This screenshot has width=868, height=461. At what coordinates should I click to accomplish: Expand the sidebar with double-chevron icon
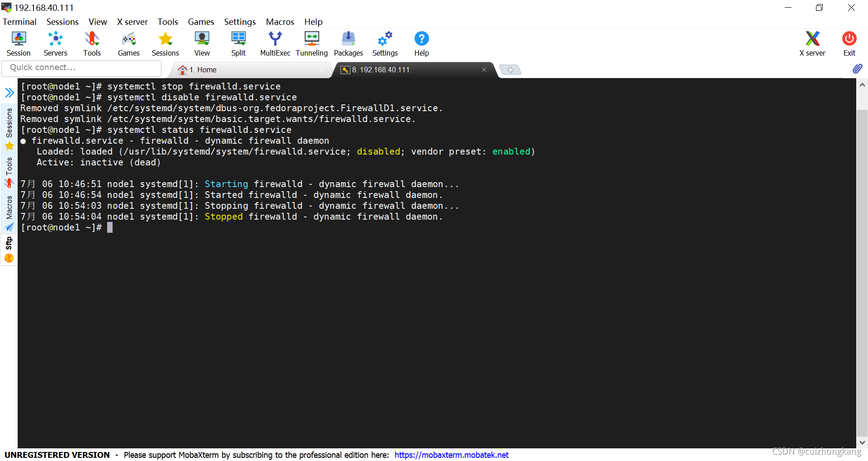coord(9,93)
